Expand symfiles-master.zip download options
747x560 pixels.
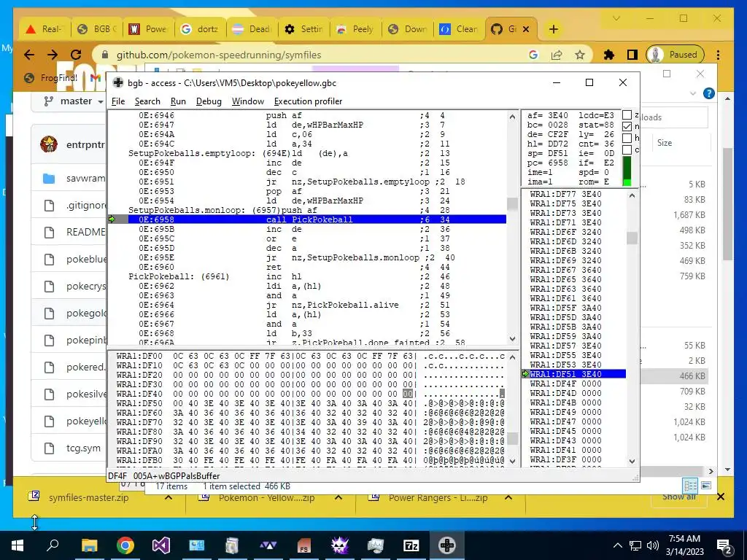(169, 497)
